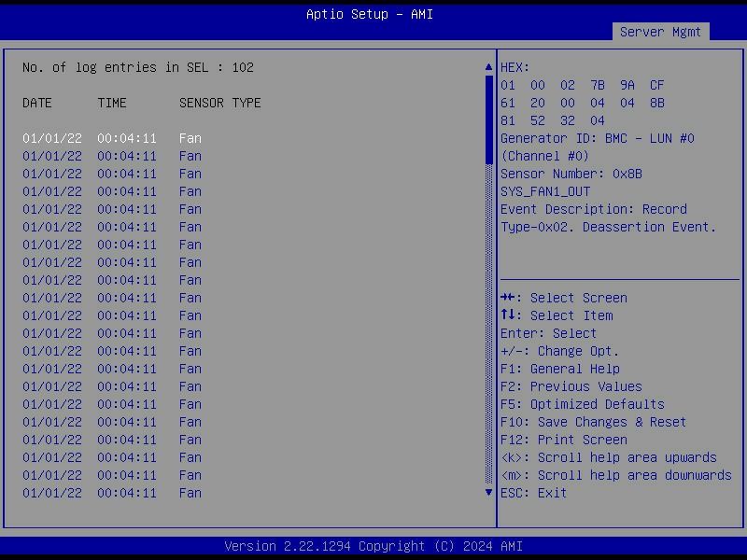Click the HEX: label

coord(515,67)
